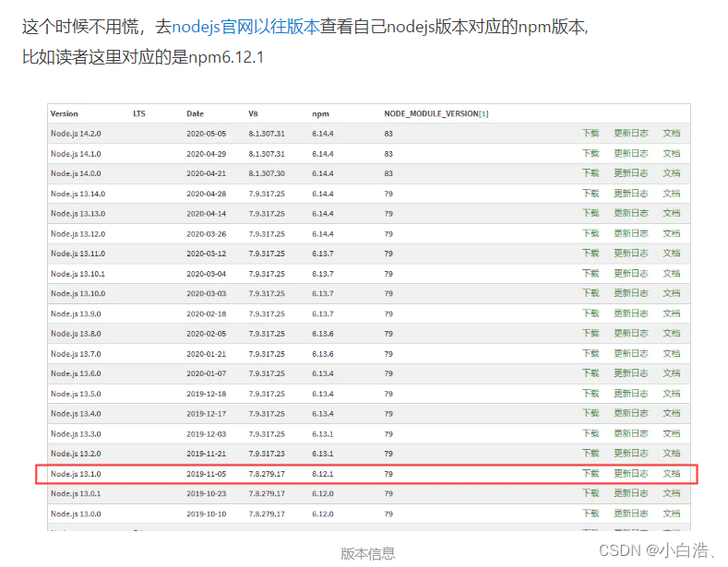Click the Node.js 13.0.0 version cell
The width and height of the screenshot is (728, 567).
click(x=76, y=514)
